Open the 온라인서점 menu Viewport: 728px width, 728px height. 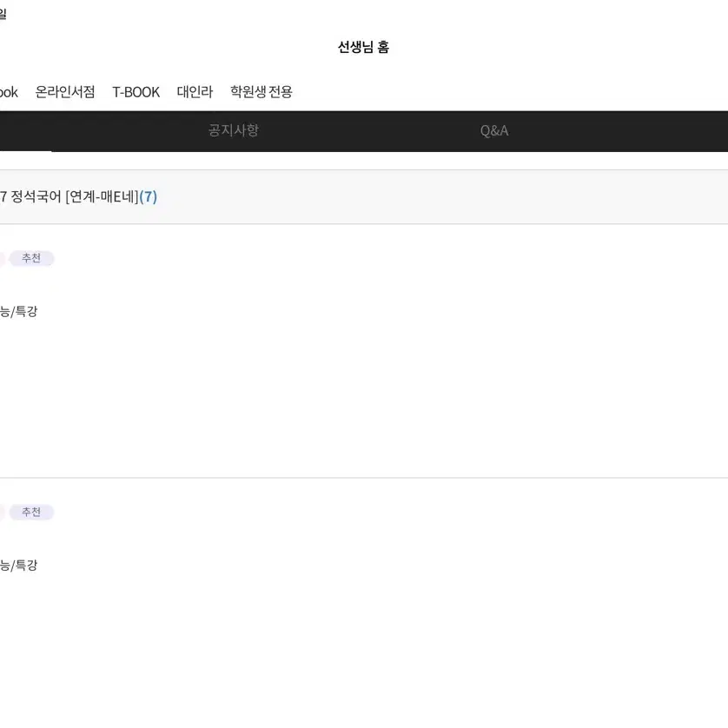(x=65, y=92)
